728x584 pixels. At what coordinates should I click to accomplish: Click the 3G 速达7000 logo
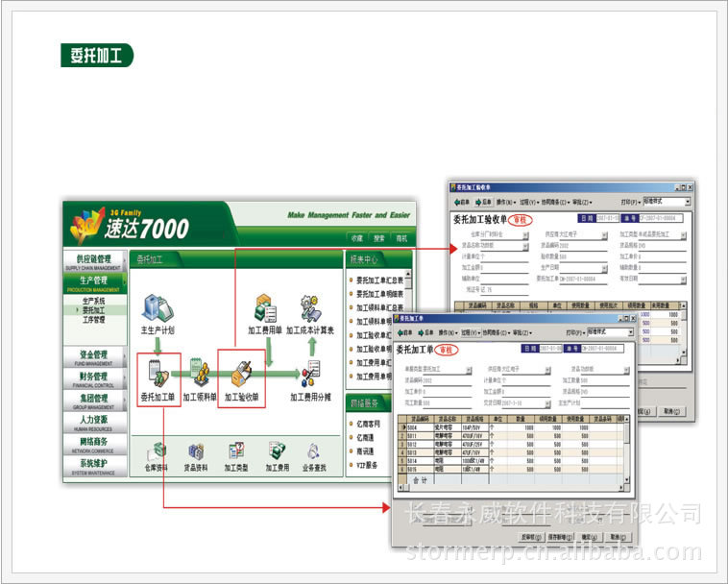[x=129, y=226]
